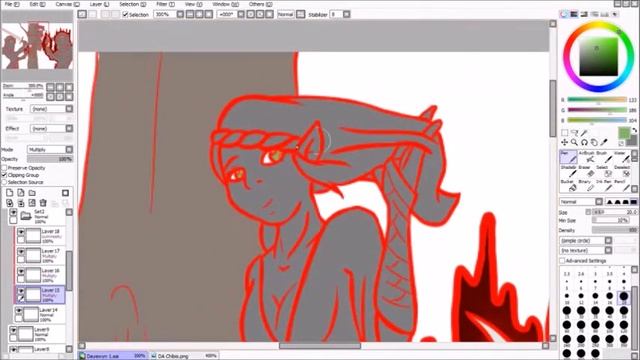Screen dimensions: 640x360
Task: Click the green foreground color swatch
Action: pyautogui.click(x=624, y=133)
